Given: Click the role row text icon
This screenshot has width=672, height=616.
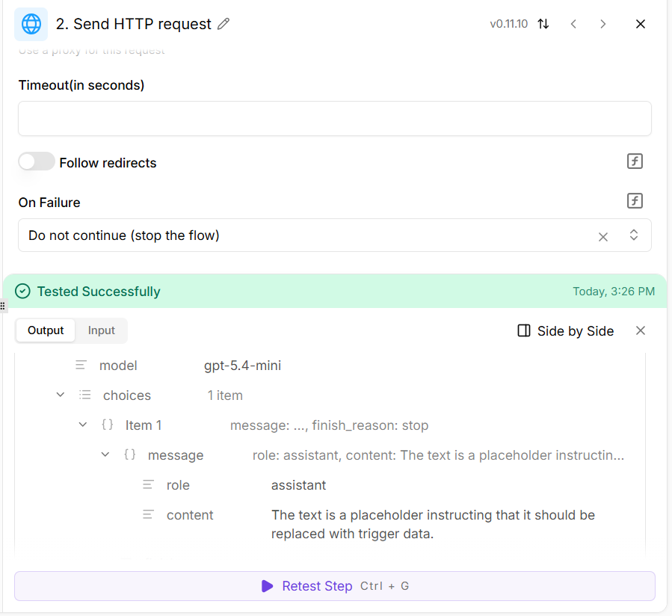Looking at the screenshot, I should pos(148,485).
